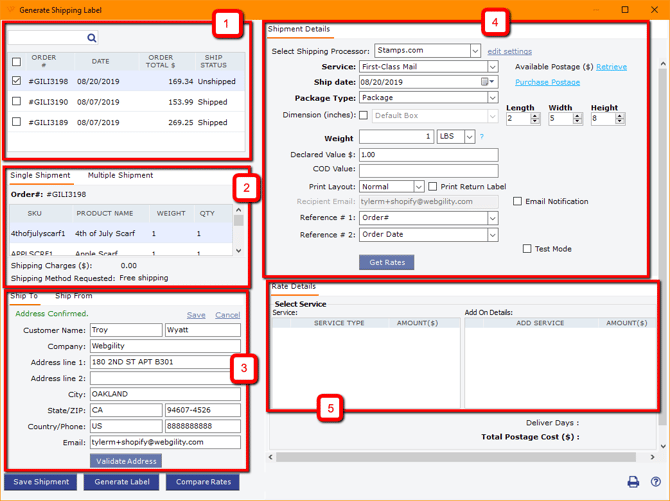Image resolution: width=670 pixels, height=501 pixels.
Task: Enable the Print Return Label checkbox
Action: click(x=432, y=186)
